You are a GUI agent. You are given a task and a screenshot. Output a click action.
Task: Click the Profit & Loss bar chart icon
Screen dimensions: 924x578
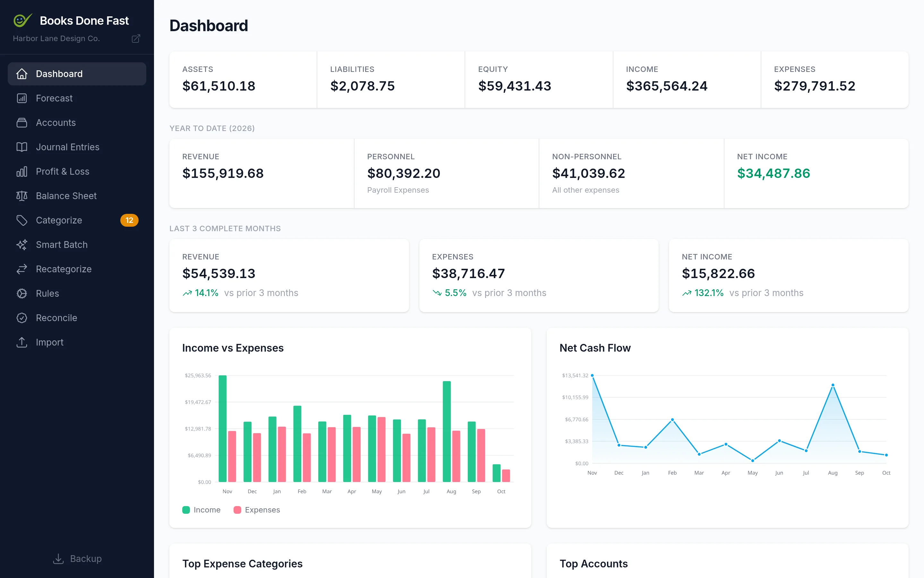click(x=22, y=172)
